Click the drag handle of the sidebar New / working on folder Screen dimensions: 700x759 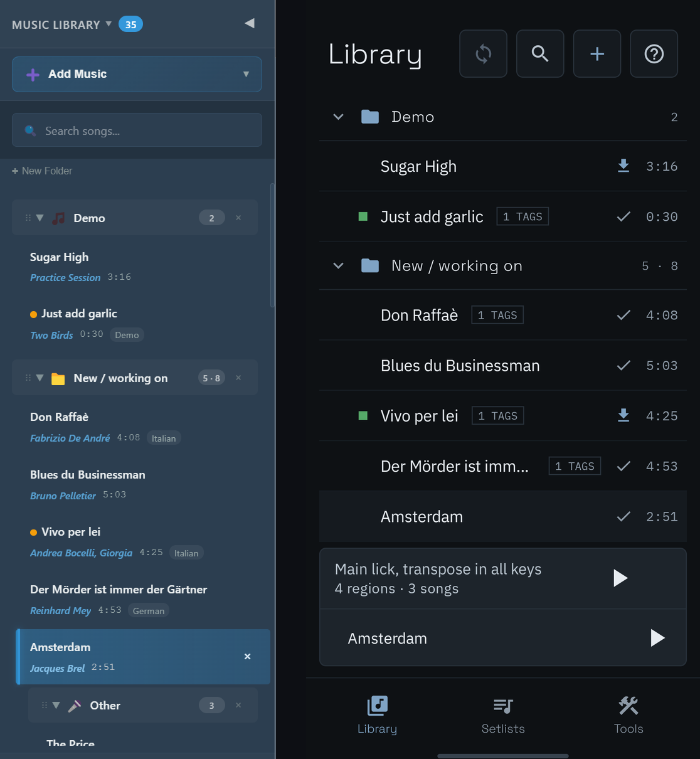tap(28, 378)
